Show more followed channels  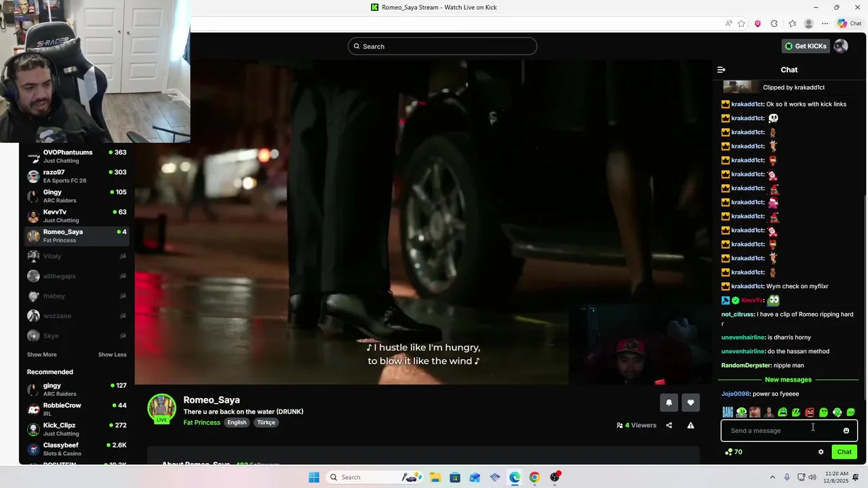41,354
